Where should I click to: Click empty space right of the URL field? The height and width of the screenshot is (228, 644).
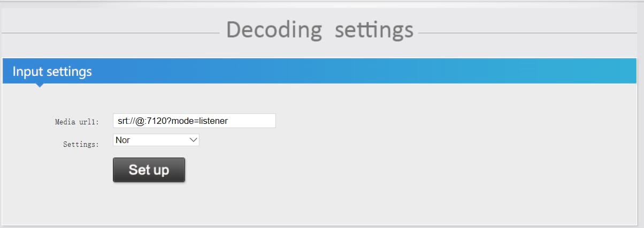pyautogui.click(x=428, y=121)
